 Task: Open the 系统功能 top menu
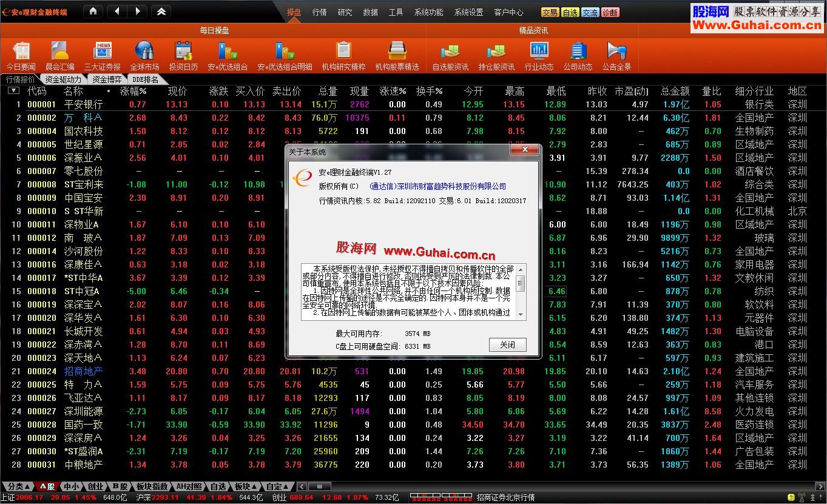(428, 12)
